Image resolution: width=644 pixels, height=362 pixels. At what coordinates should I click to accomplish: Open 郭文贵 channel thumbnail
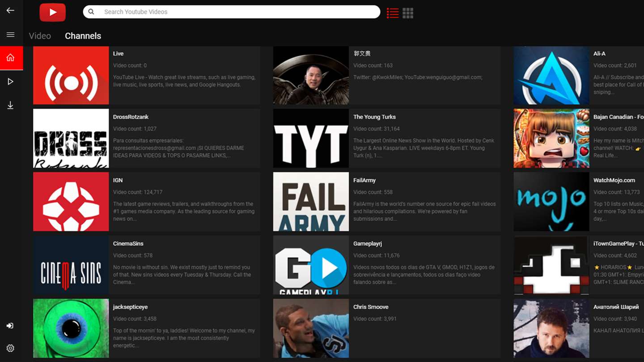311,76
